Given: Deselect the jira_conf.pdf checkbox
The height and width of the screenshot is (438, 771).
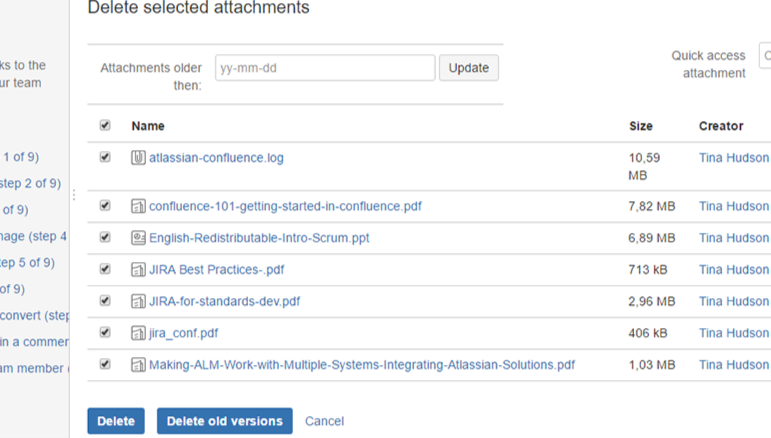Looking at the screenshot, I should pos(105,333).
